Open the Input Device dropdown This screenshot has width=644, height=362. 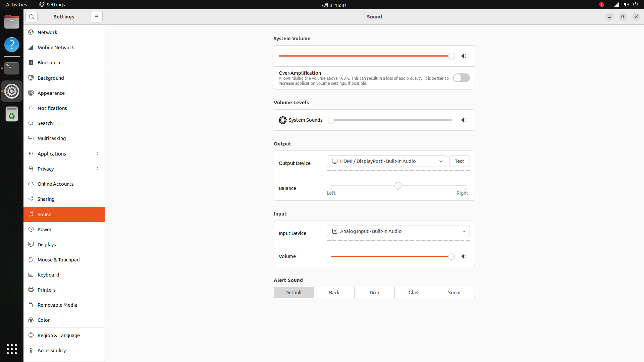398,231
